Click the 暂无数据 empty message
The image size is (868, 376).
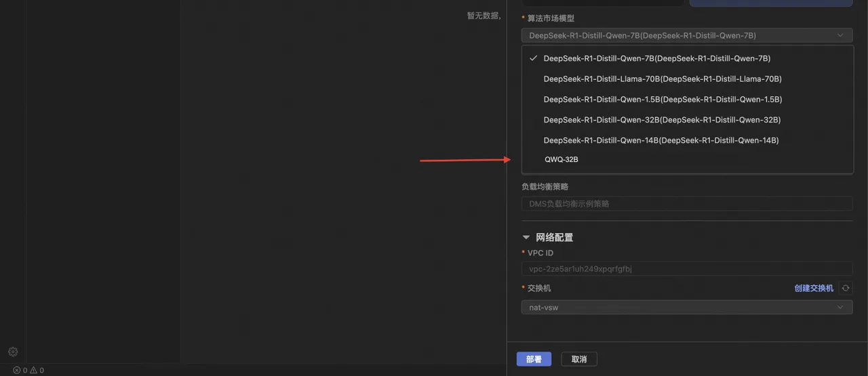coord(484,16)
